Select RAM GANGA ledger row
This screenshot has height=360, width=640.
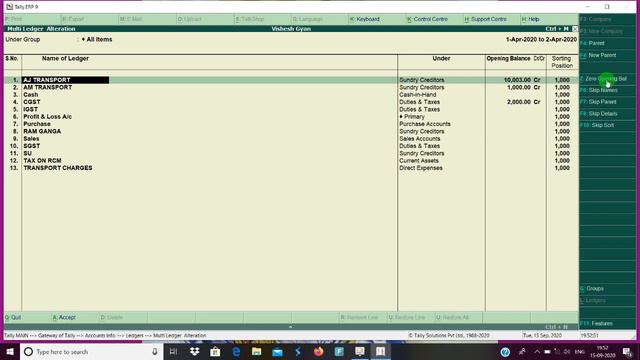click(x=42, y=131)
